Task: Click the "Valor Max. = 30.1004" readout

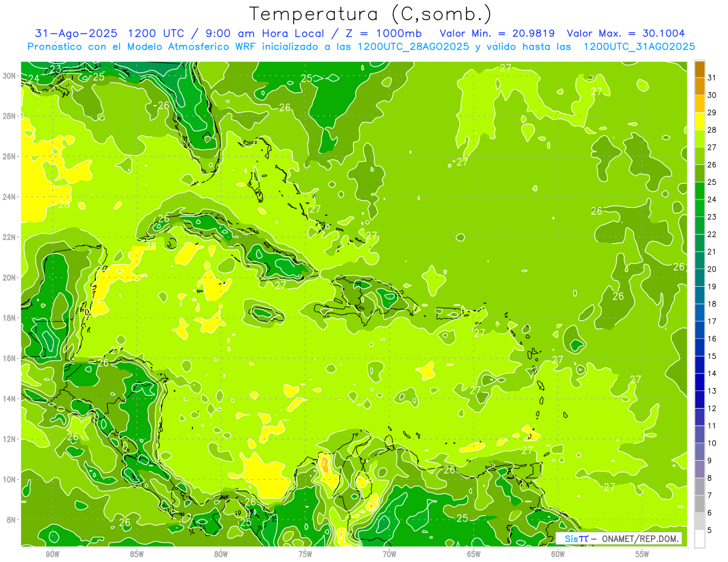Action: click(625, 33)
